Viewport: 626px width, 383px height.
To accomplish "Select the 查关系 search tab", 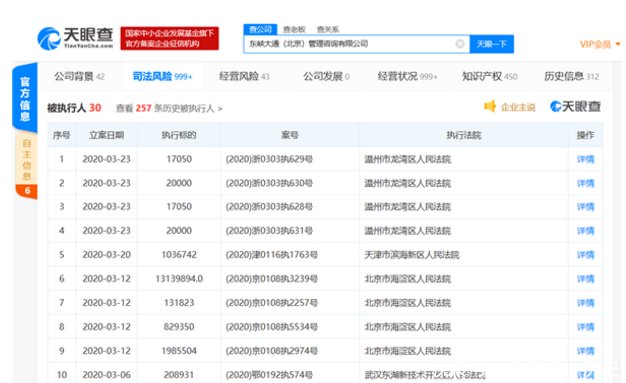I will tap(328, 29).
